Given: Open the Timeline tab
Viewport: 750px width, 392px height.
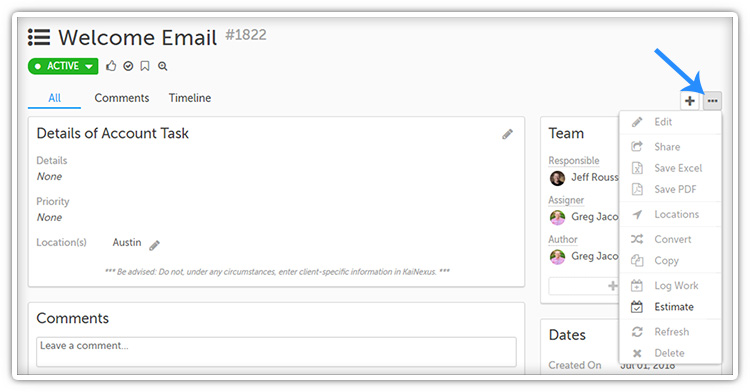Looking at the screenshot, I should [x=190, y=98].
